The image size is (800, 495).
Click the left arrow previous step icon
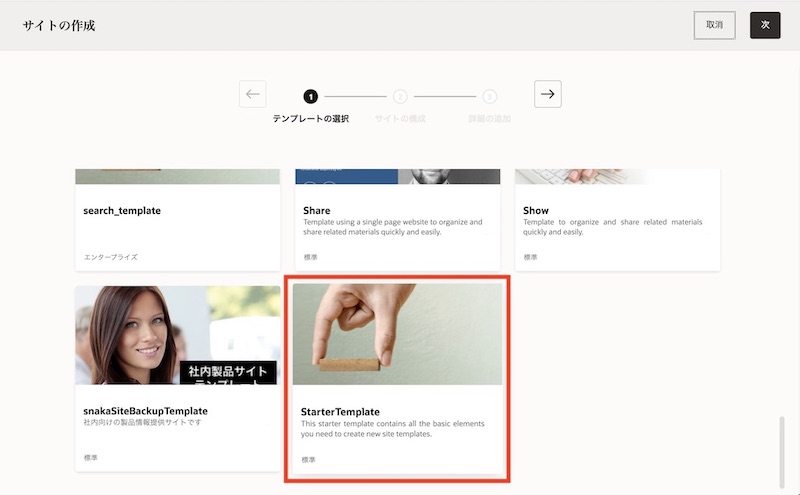point(253,94)
